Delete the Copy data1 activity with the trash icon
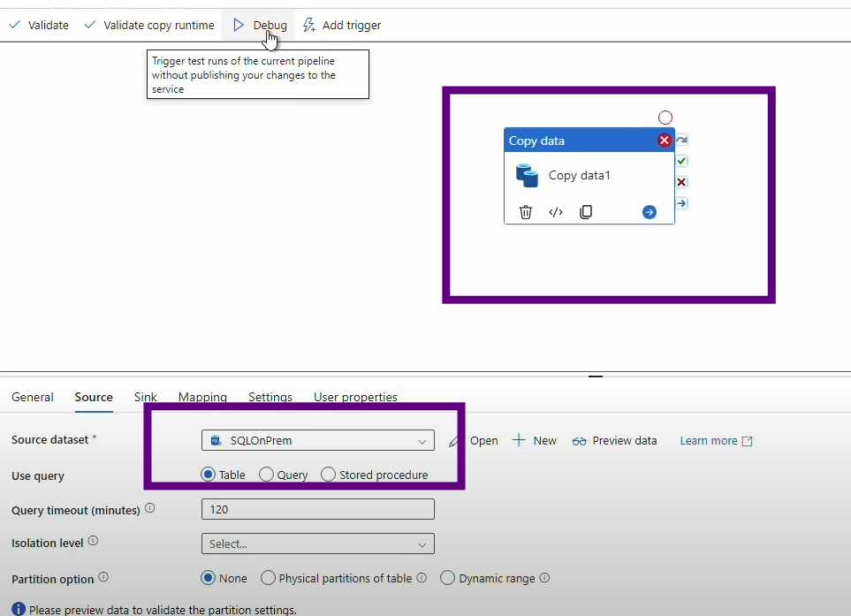 [526, 211]
